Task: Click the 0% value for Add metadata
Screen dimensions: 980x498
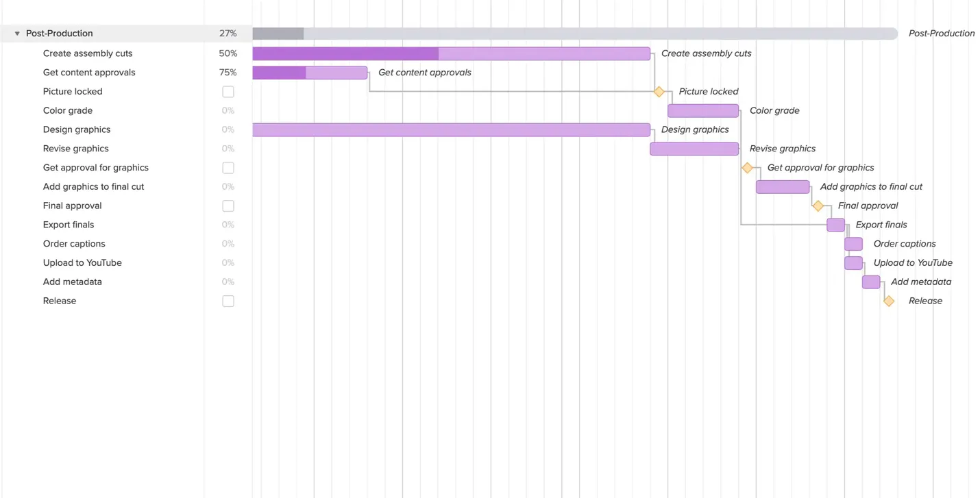Action: (228, 282)
